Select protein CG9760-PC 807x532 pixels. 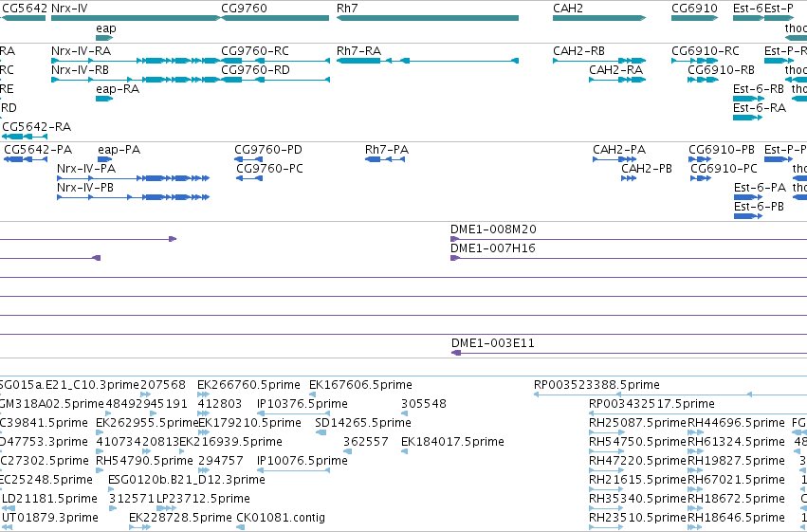click(249, 178)
